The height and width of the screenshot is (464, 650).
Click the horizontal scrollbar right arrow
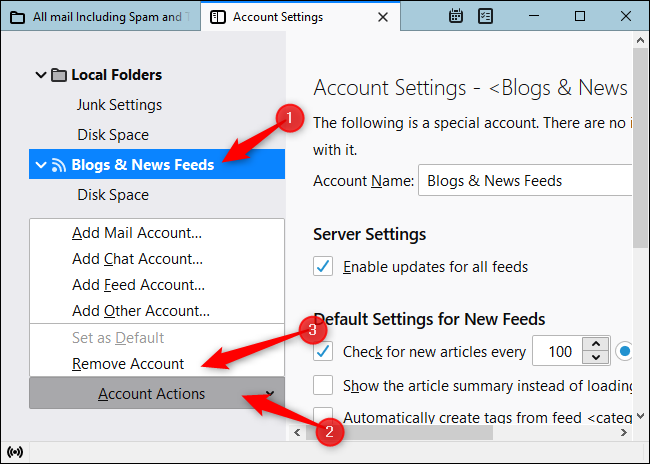point(623,433)
